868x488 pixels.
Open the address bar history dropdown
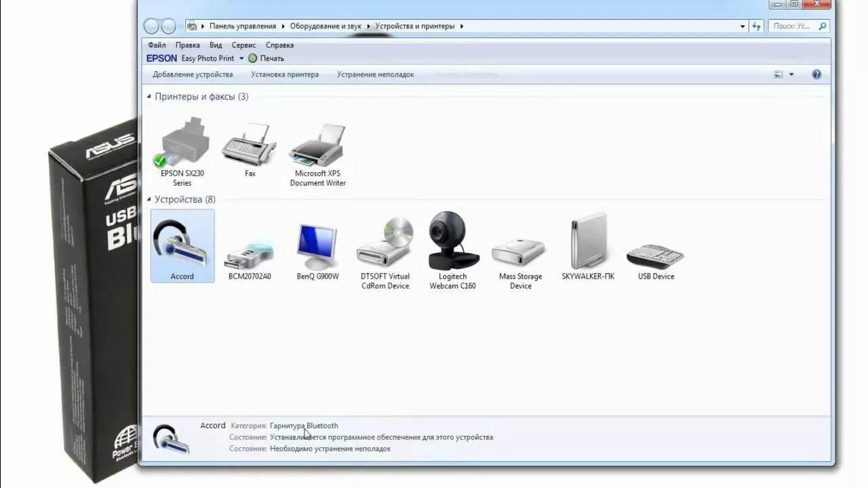(743, 26)
